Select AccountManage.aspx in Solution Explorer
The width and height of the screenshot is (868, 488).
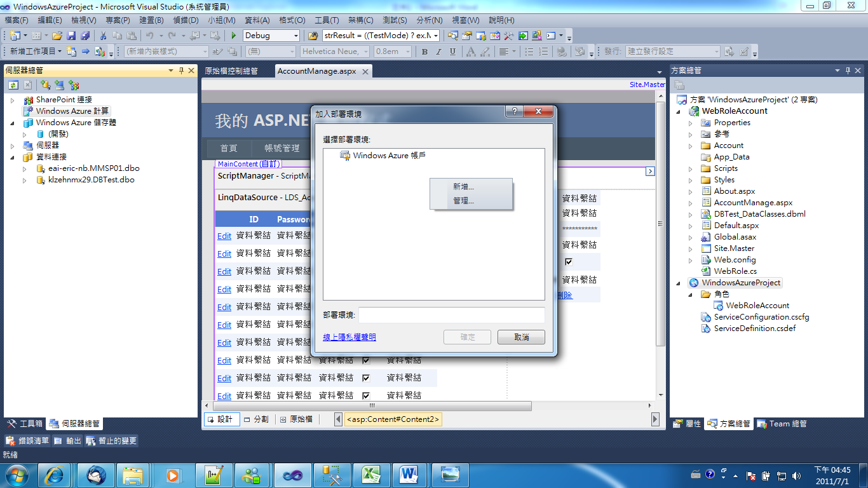point(753,203)
